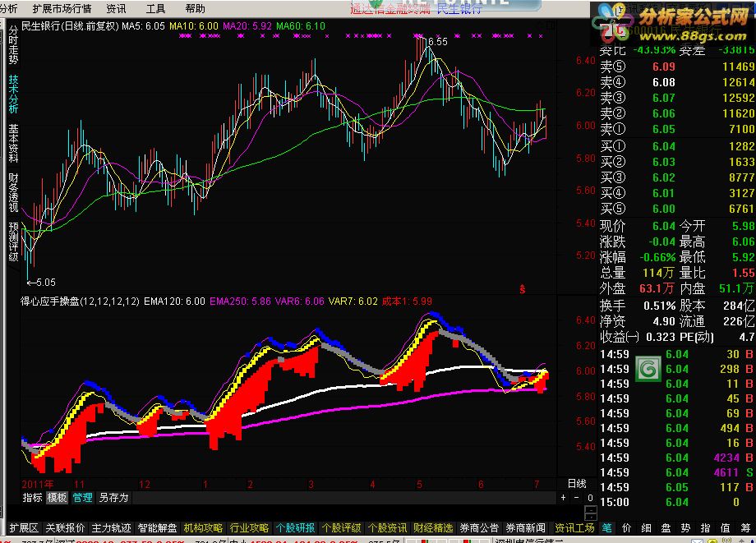The image size is (756, 543).
Task: Select the 细 detail tab
Action: click(647, 528)
